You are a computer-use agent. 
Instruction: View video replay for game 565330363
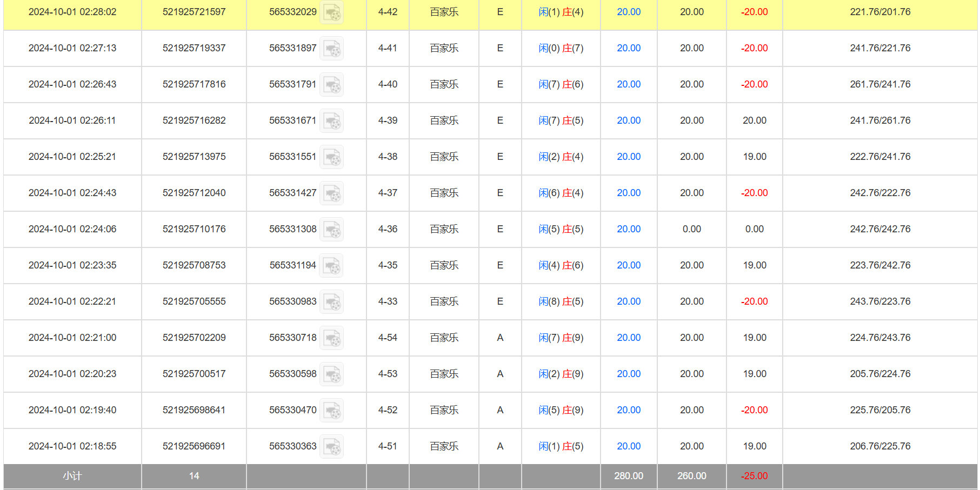331,447
